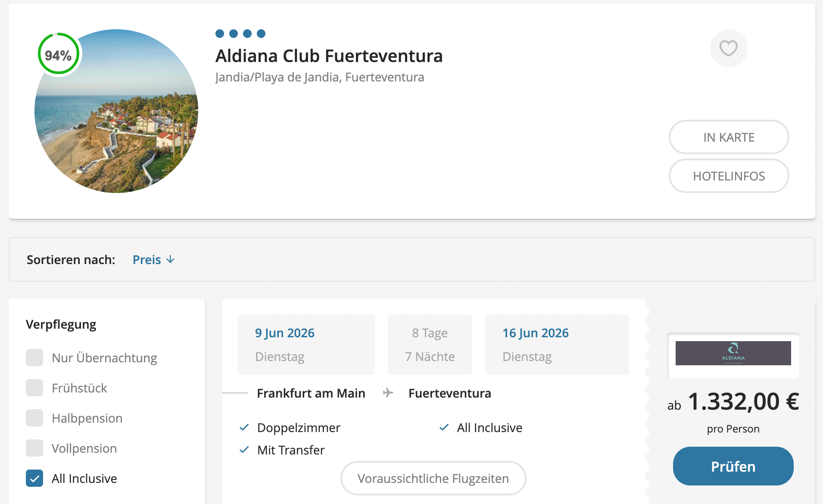This screenshot has width=823, height=504.
Task: Enable the Nur Übernachtung checkbox
Action: (34, 358)
